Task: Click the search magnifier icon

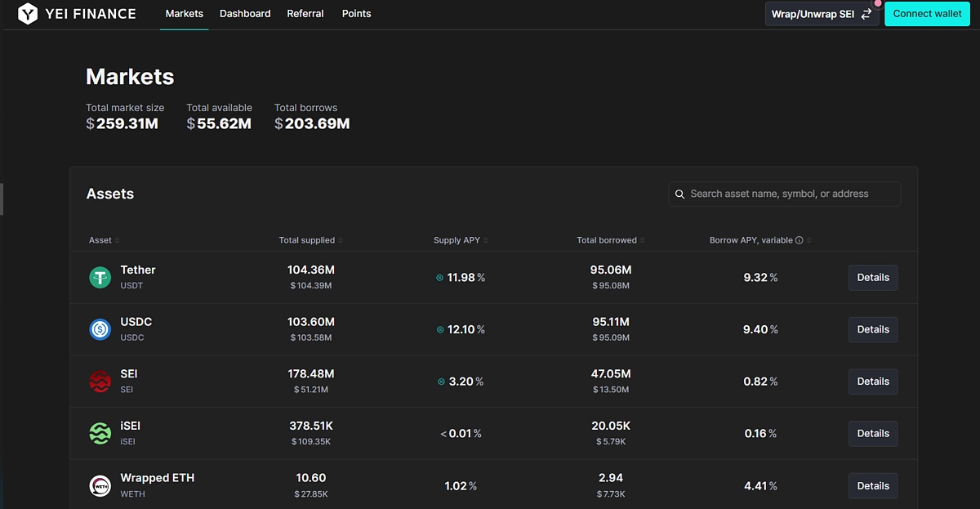Action: click(679, 194)
